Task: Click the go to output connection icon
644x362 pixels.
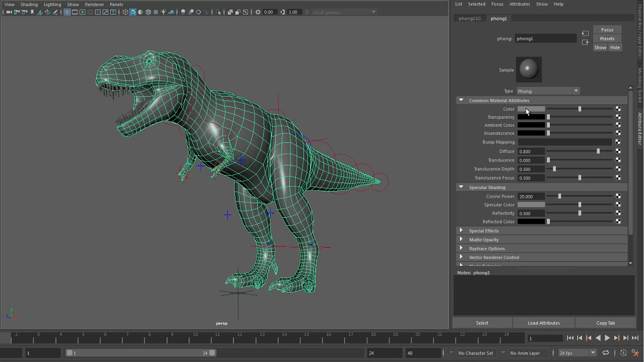Action: click(x=585, y=42)
